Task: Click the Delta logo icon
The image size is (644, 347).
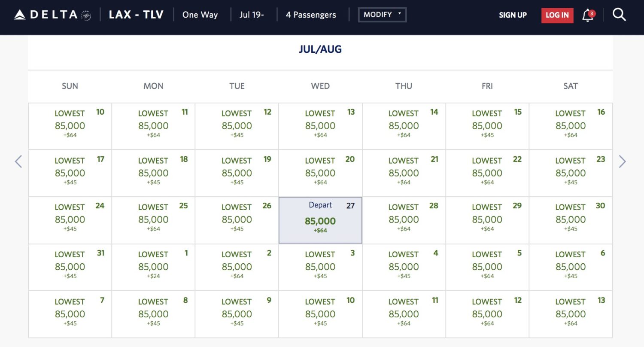Action: click(x=20, y=15)
